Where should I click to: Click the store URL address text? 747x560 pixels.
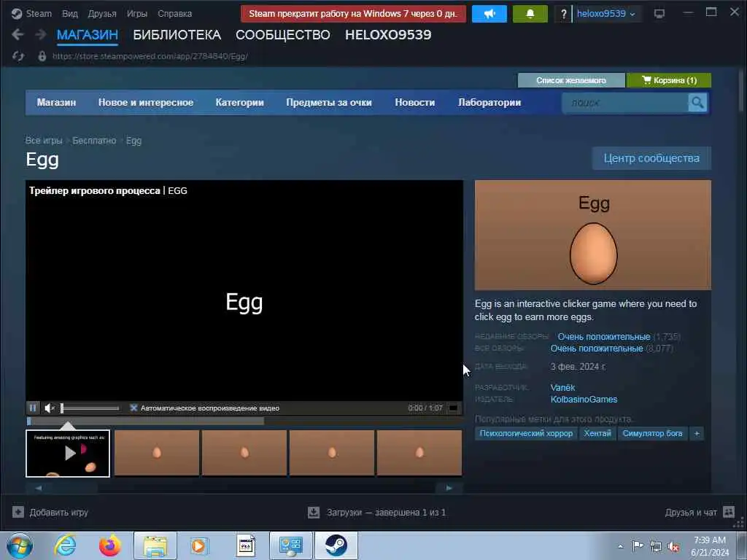[150, 56]
